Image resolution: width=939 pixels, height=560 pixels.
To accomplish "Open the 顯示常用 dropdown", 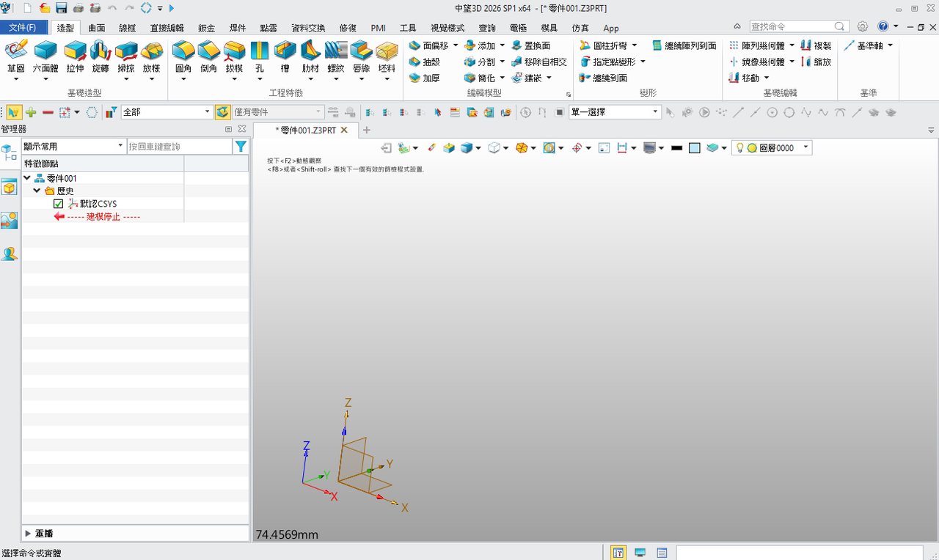I will pos(73,147).
